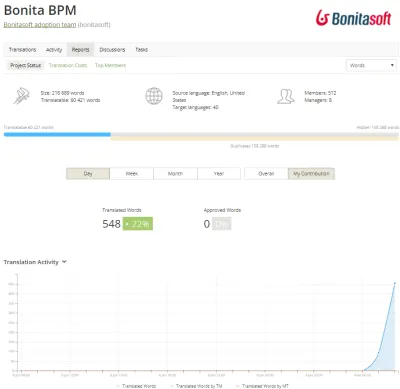Select the Week period button
The height and width of the screenshot is (389, 400).
click(132, 174)
